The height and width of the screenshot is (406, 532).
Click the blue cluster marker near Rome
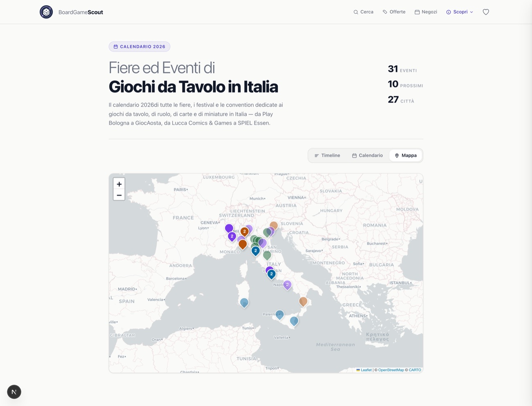pyautogui.click(x=271, y=274)
